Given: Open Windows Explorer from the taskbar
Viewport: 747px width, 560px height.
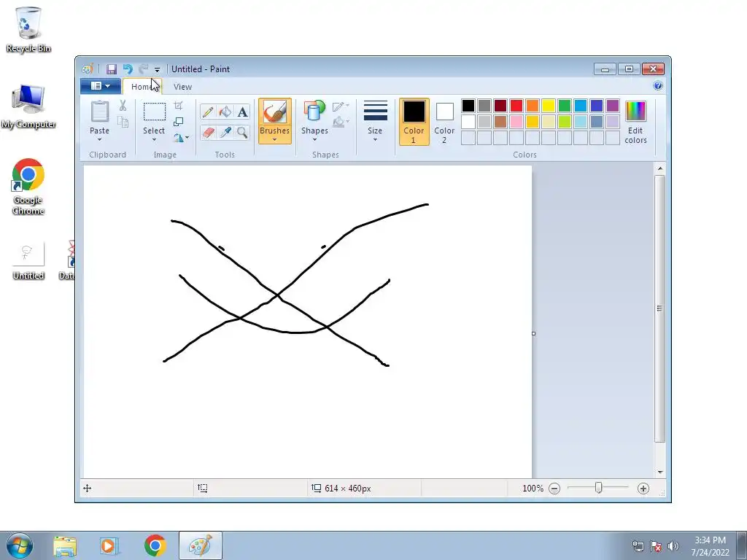Looking at the screenshot, I should pyautogui.click(x=65, y=545).
